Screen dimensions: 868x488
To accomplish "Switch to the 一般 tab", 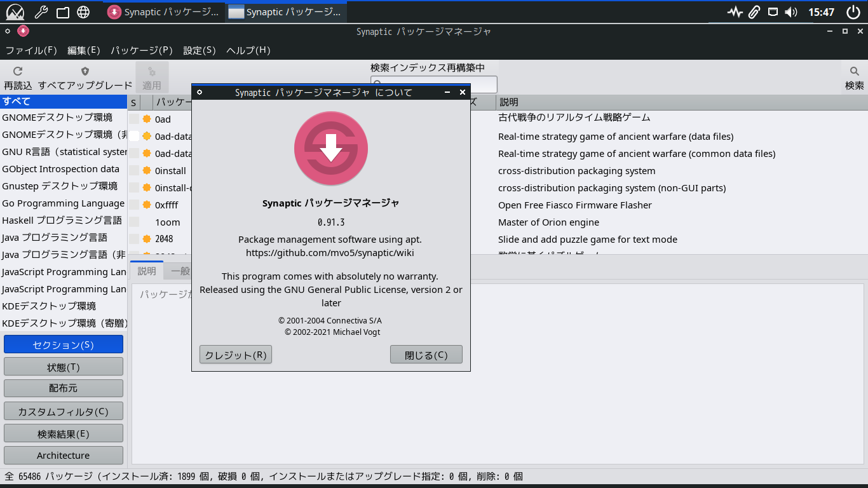I will [180, 271].
